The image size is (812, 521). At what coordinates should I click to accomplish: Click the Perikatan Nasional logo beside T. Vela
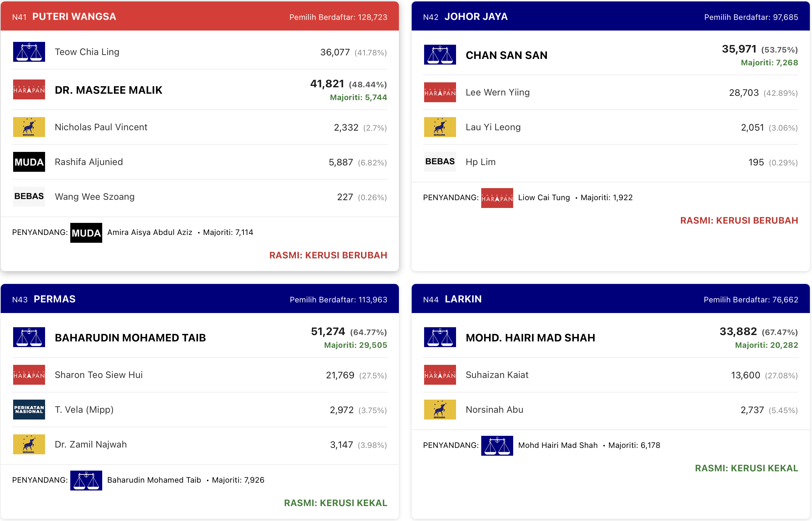[x=29, y=410]
